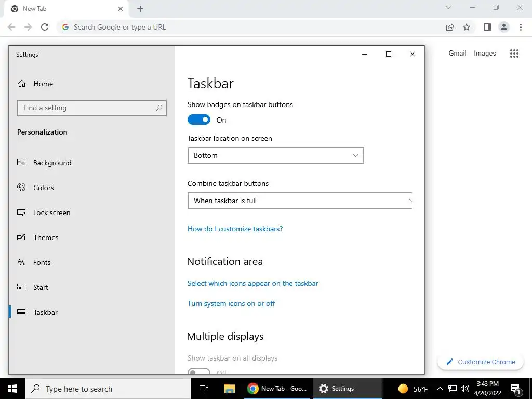The width and height of the screenshot is (532, 399).
Task: Open the Windows Start menu
Action: (x=12, y=389)
